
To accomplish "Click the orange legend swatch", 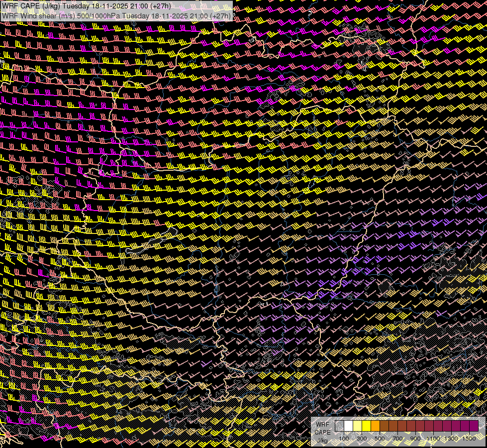I will (375, 426).
